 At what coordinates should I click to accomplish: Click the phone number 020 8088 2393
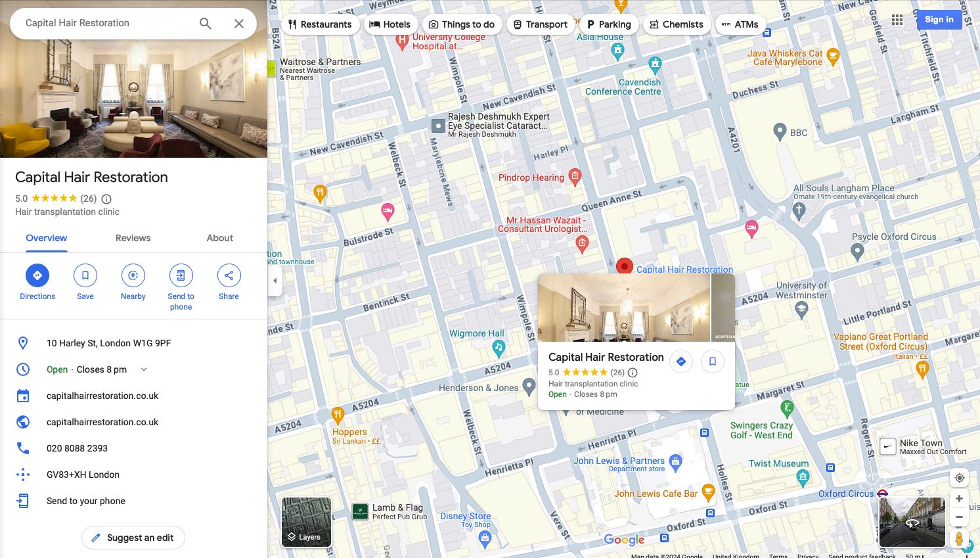tap(78, 448)
